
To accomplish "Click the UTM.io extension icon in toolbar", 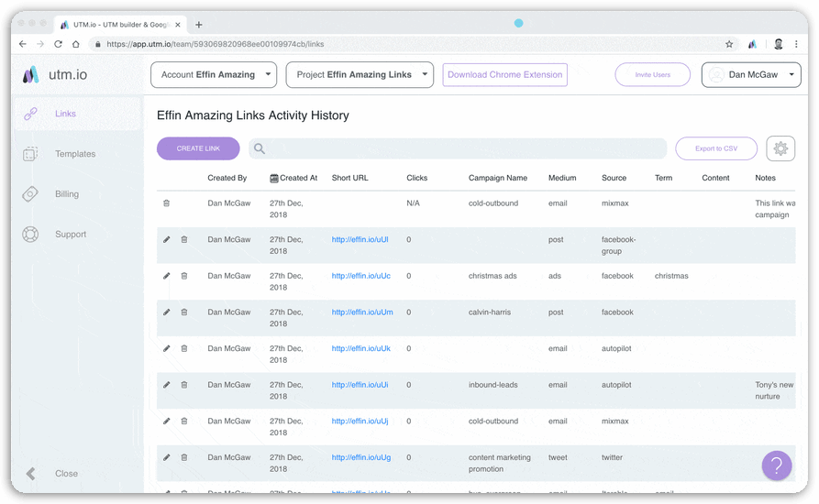I will click(x=752, y=44).
